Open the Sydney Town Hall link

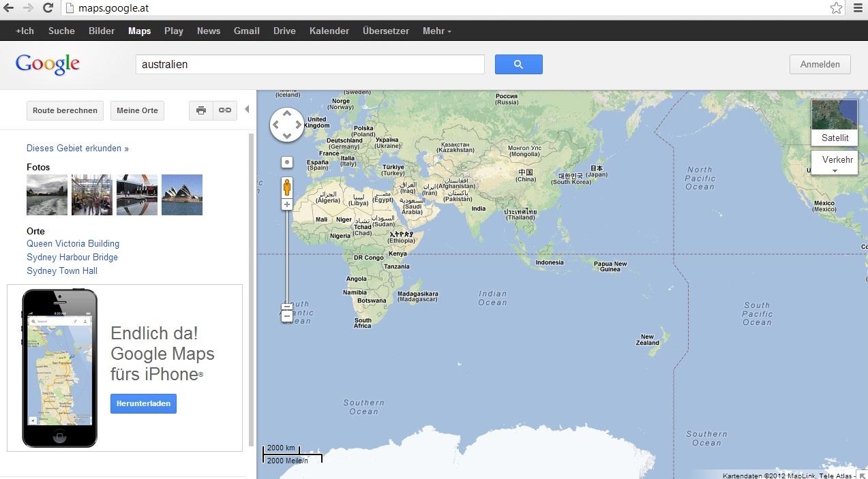click(x=62, y=271)
